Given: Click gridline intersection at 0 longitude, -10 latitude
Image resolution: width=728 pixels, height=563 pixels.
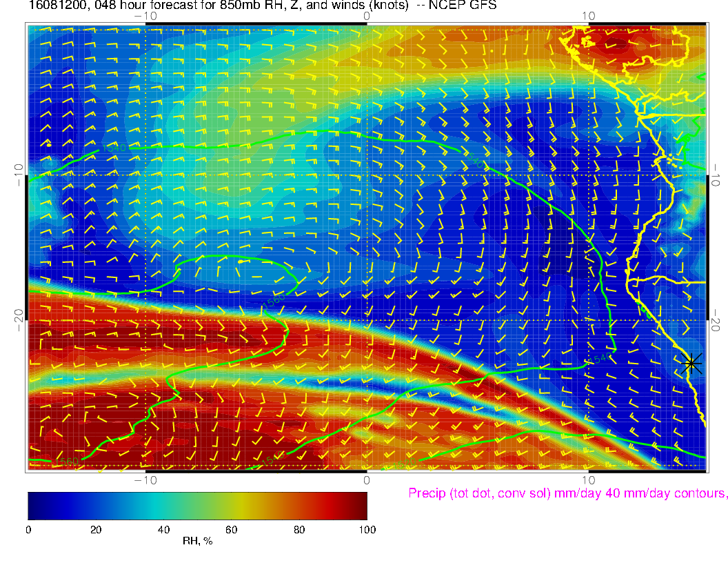Looking at the screenshot, I should coord(367,175).
